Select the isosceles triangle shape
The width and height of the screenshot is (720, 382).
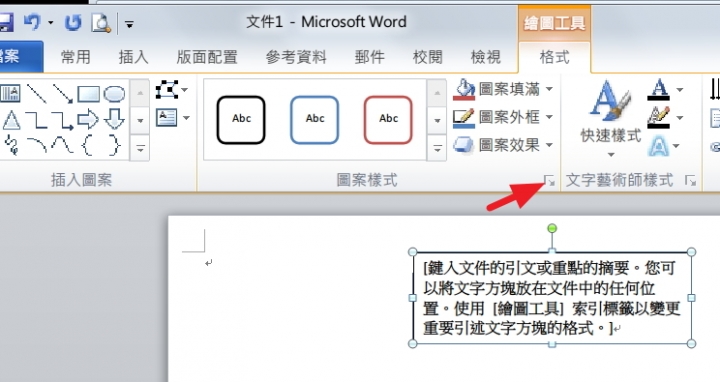tap(11, 120)
